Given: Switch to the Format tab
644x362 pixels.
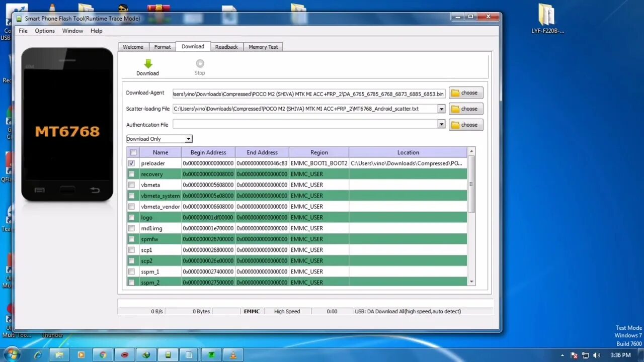Looking at the screenshot, I should click(x=163, y=47).
